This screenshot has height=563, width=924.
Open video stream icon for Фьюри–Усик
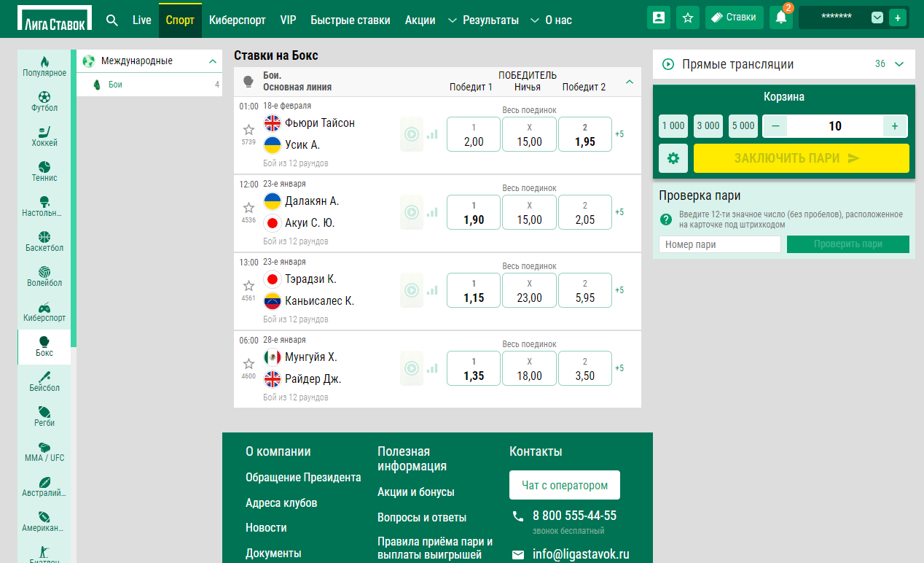[x=412, y=134]
